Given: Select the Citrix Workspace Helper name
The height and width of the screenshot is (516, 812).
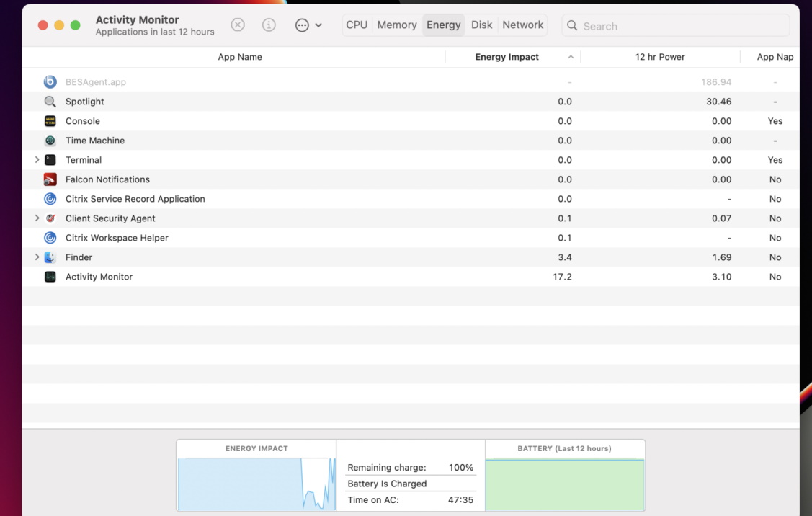Looking at the screenshot, I should (117, 238).
